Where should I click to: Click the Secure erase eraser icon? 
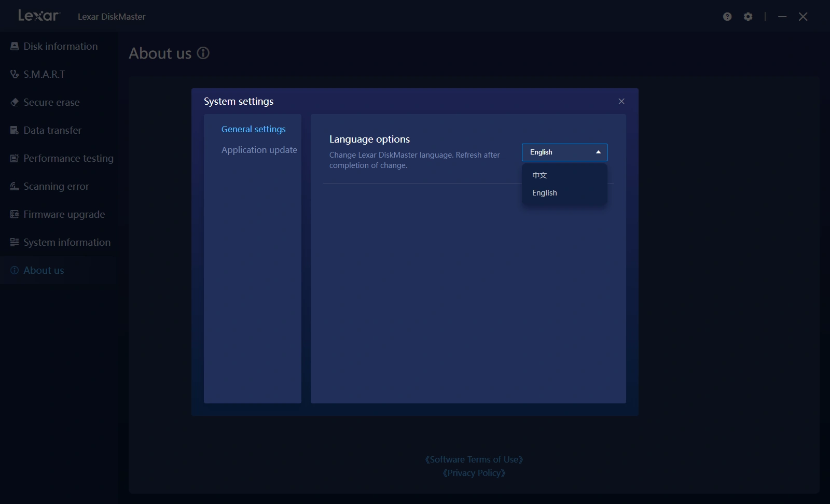[x=15, y=102]
